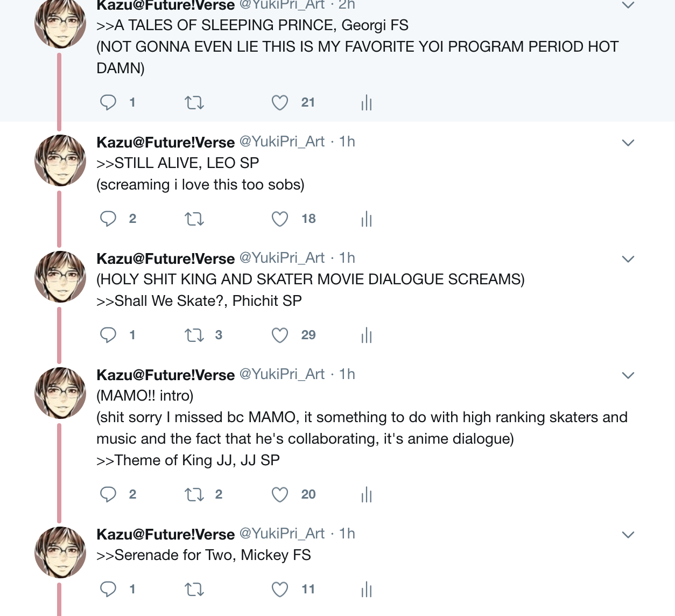
Task: Reply to the Serenade for Two tweet
Action: (108, 589)
